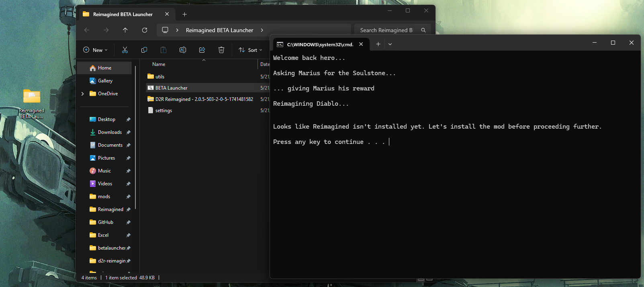Select the BETA Launcher file

pos(208,88)
